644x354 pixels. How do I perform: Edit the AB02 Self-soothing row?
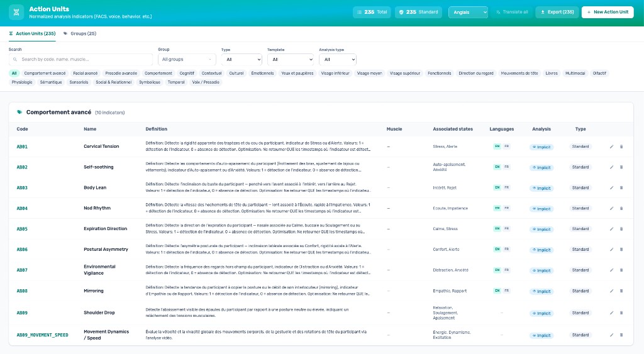[611, 167]
